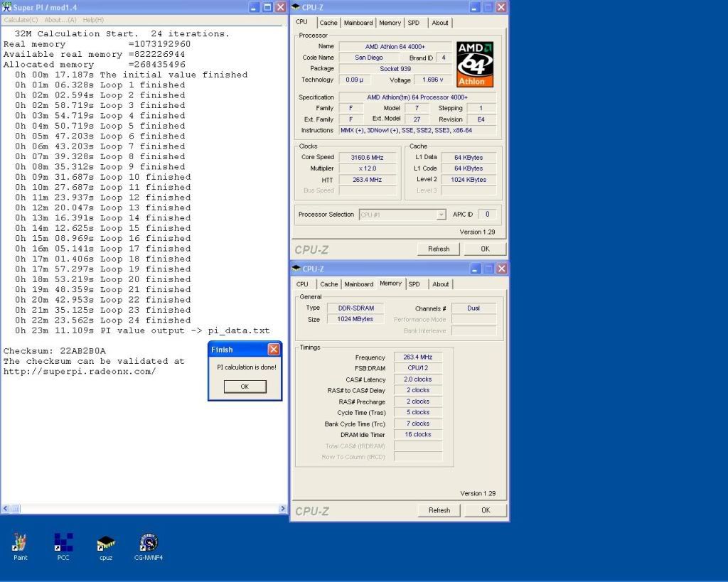This screenshot has width=728, height=582.
Task: Click the Cycle Time (Tras) value 5 clocks
Action: (x=418, y=412)
